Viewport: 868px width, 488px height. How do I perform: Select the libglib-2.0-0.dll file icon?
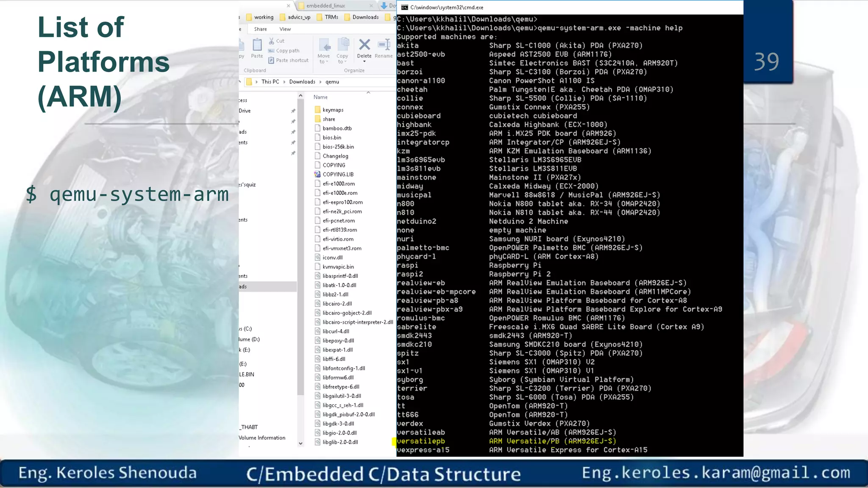318,442
